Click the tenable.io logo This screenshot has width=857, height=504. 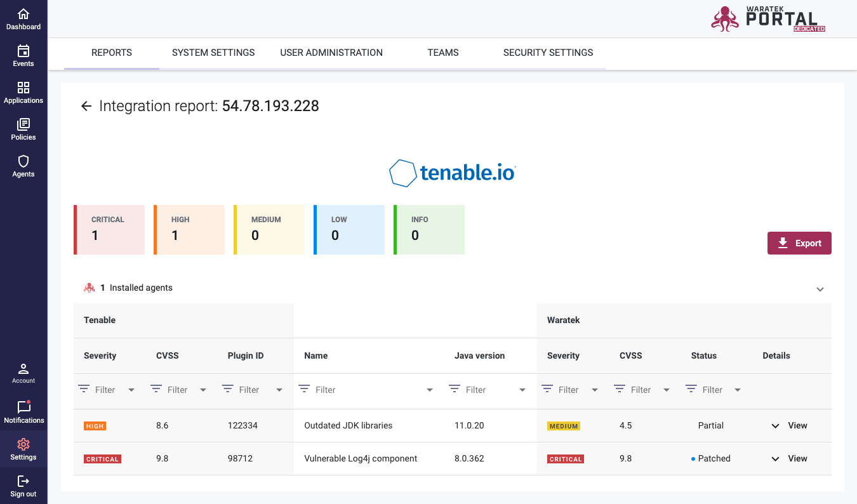[x=452, y=173]
